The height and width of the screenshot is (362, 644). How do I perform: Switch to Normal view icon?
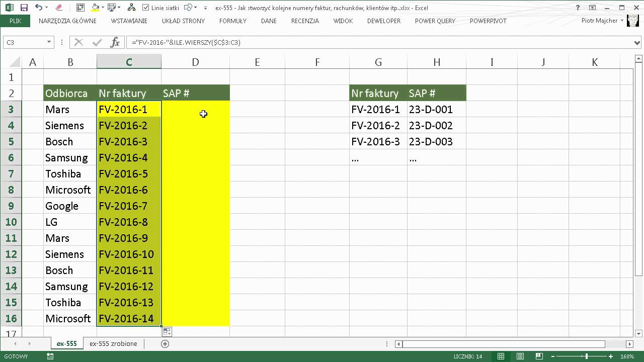pos(501,356)
